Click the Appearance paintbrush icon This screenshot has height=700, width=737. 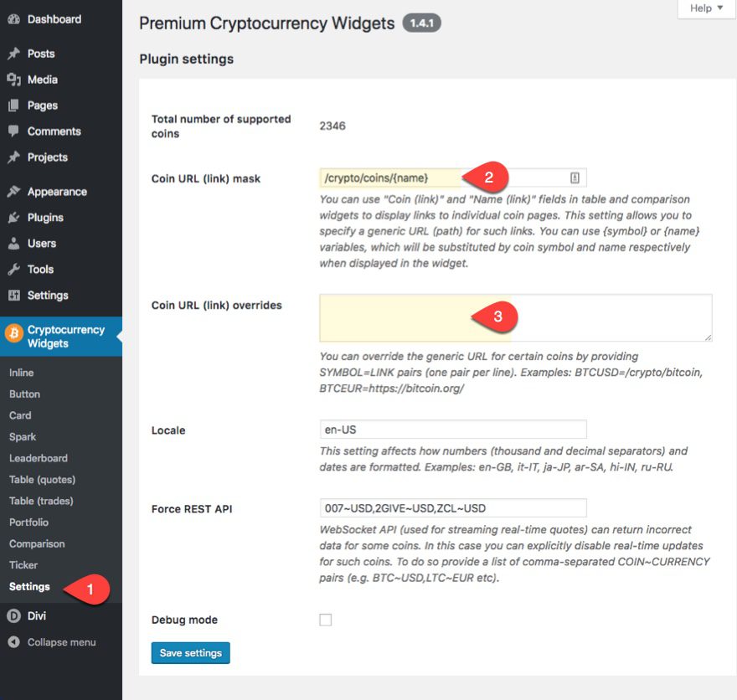[13, 192]
